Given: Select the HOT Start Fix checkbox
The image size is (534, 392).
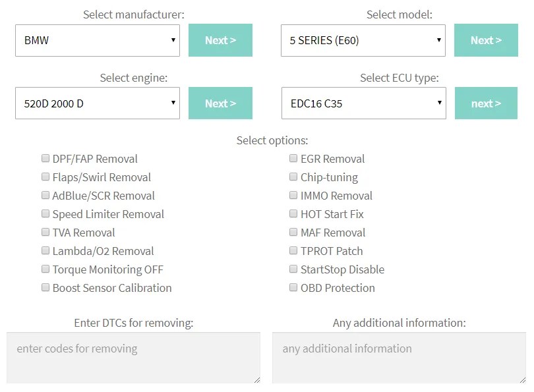Looking at the screenshot, I should tap(293, 213).
